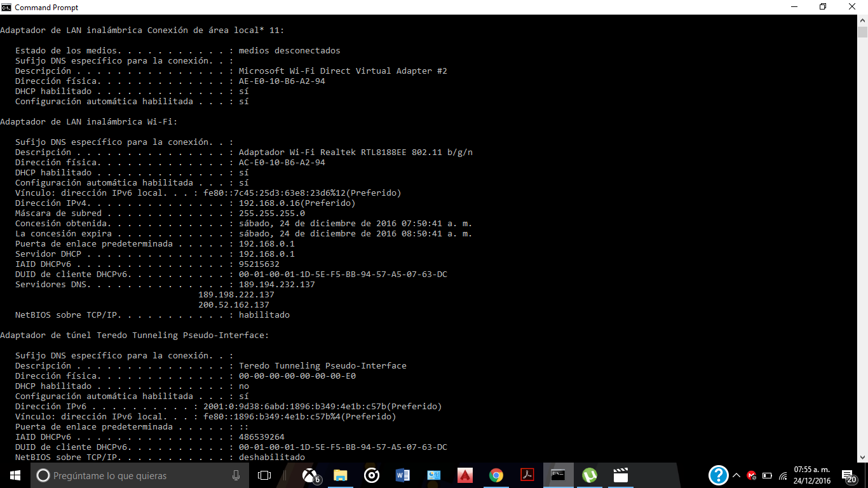Viewport: 868px width, 488px height.
Task: Click the IAID DHCPv6 value 486539264
Action: coord(262,437)
